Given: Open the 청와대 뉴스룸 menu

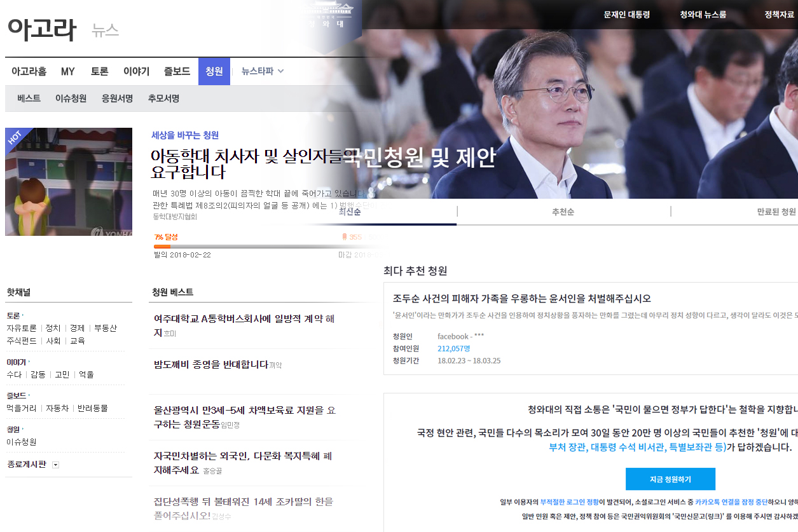Looking at the screenshot, I should (703, 15).
